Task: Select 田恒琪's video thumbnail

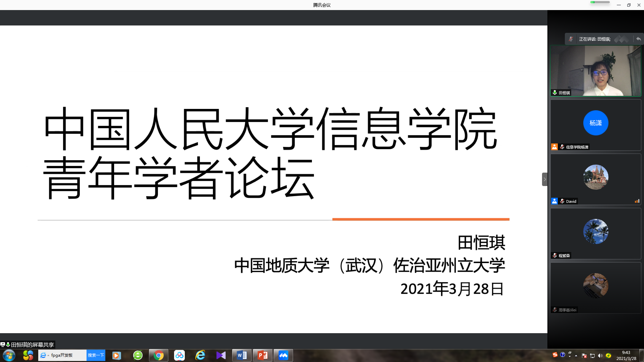Action: pyautogui.click(x=595, y=71)
